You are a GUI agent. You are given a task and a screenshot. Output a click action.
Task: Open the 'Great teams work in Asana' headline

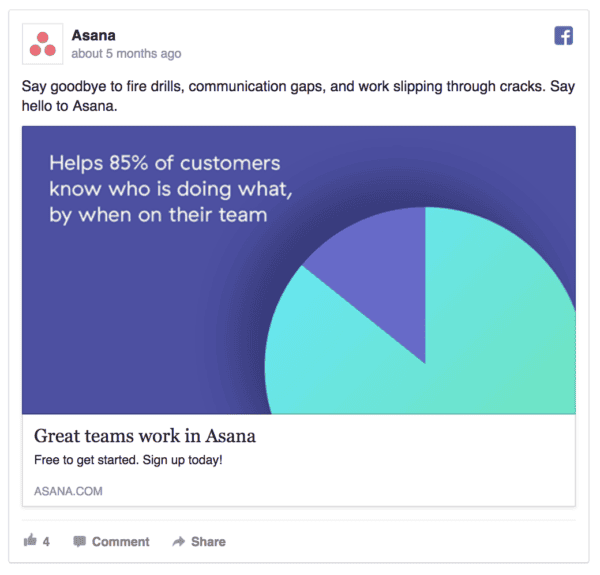tap(145, 436)
